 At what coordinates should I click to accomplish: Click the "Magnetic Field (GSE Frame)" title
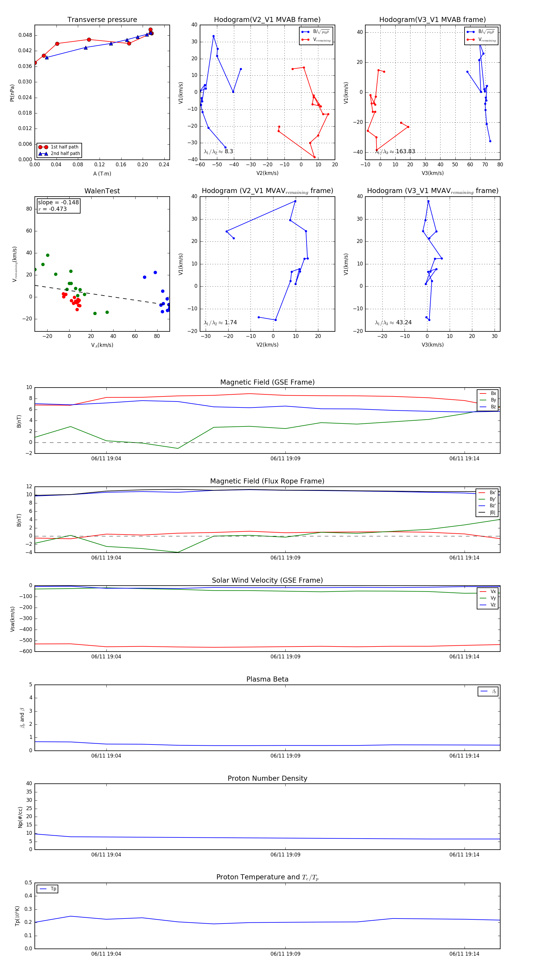pyautogui.click(x=267, y=382)
